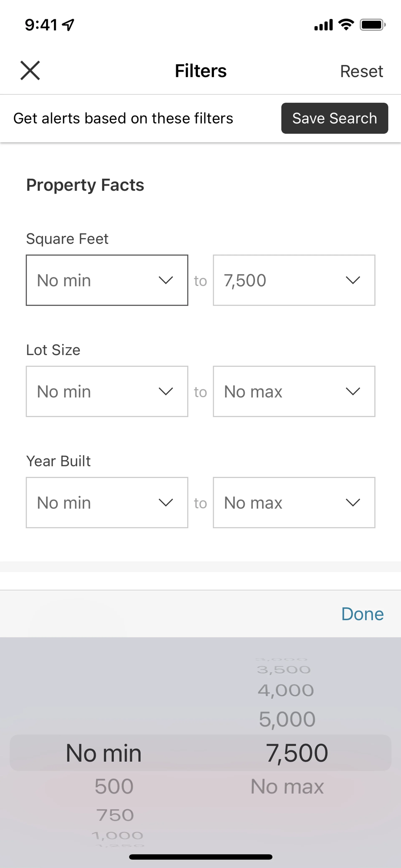The width and height of the screenshot is (401, 868).
Task: Tap the battery status icon
Action: (x=372, y=25)
